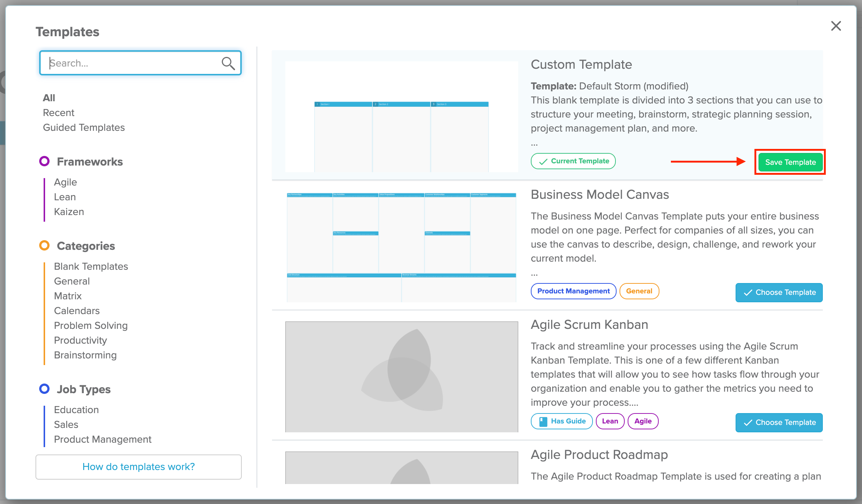Click the purple Frameworks circle icon
This screenshot has width=862, height=504.
(44, 161)
